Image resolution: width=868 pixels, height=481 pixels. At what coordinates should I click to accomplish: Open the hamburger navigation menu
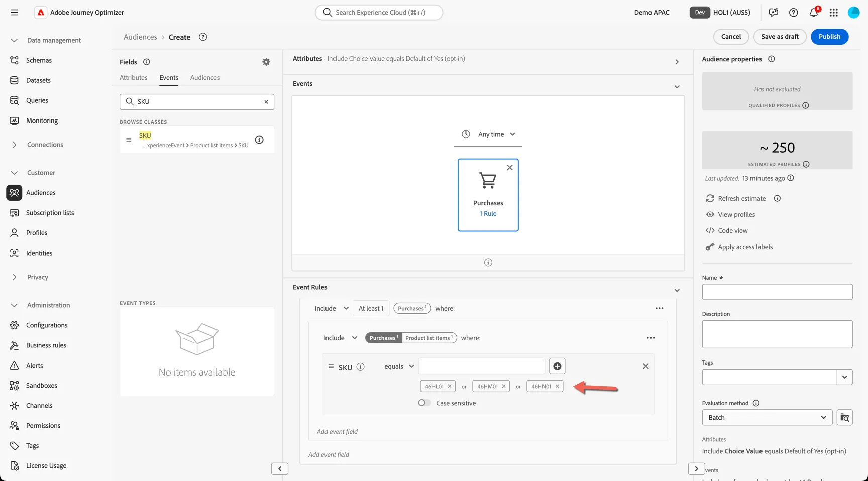[x=14, y=13]
